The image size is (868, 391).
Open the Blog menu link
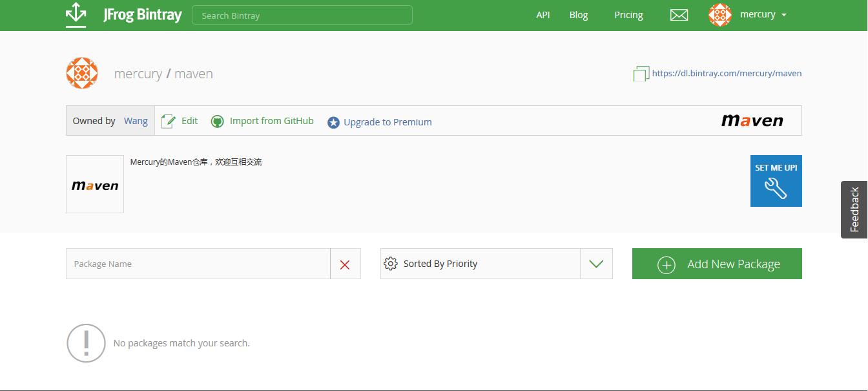tap(579, 15)
